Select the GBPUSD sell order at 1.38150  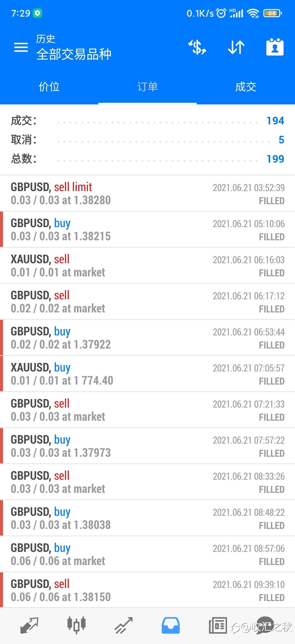click(x=147, y=590)
